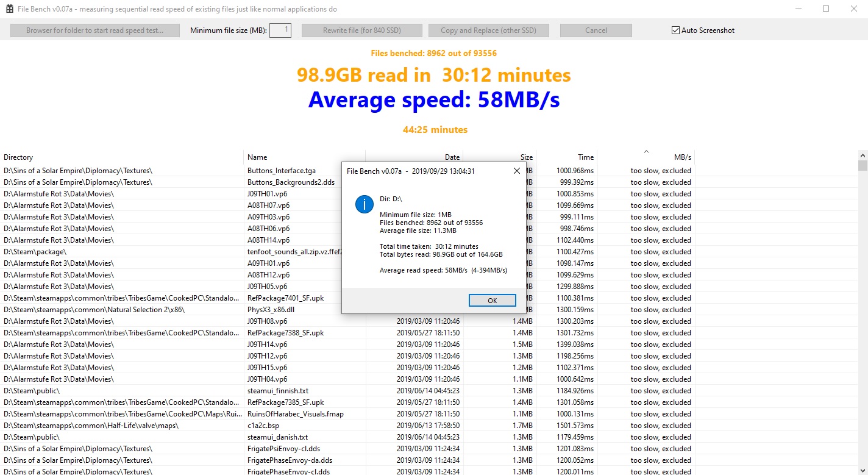Sort list by Size column header
The width and height of the screenshot is (868, 475).
(500, 157)
